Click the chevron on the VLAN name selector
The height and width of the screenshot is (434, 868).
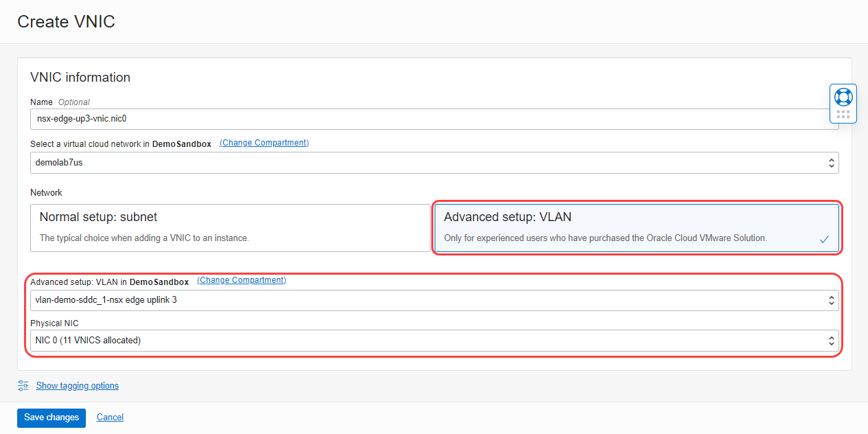point(831,299)
